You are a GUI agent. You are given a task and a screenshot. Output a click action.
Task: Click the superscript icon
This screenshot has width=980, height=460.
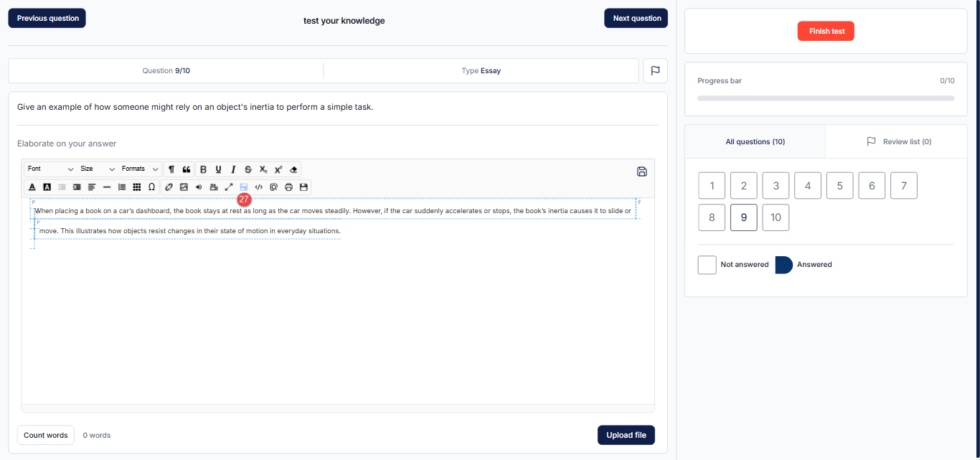pos(278,169)
